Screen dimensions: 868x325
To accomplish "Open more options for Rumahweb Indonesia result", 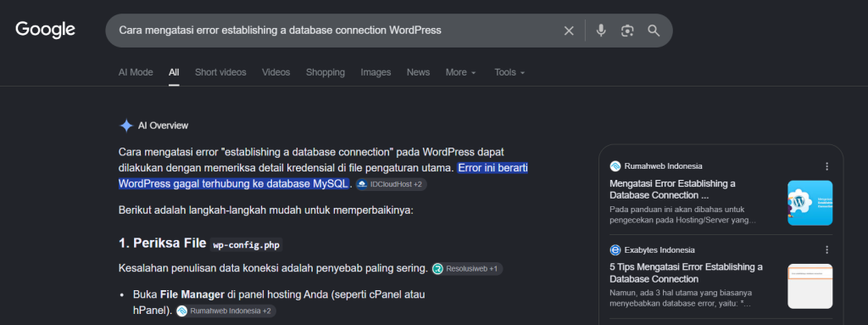I will (827, 166).
